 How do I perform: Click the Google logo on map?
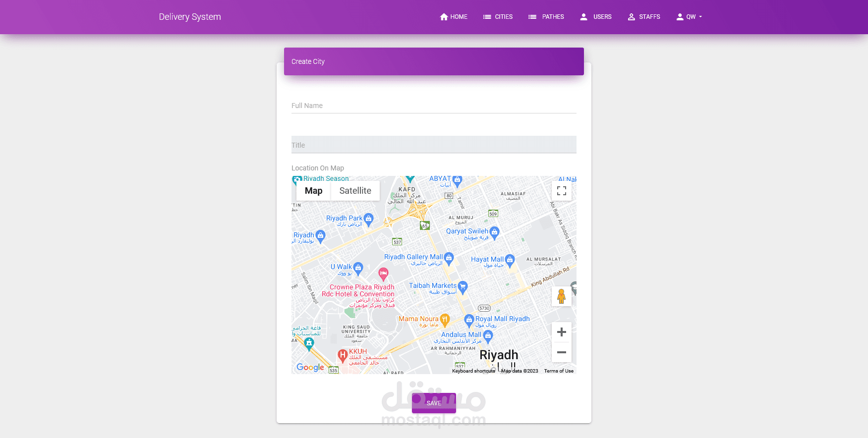tap(310, 367)
